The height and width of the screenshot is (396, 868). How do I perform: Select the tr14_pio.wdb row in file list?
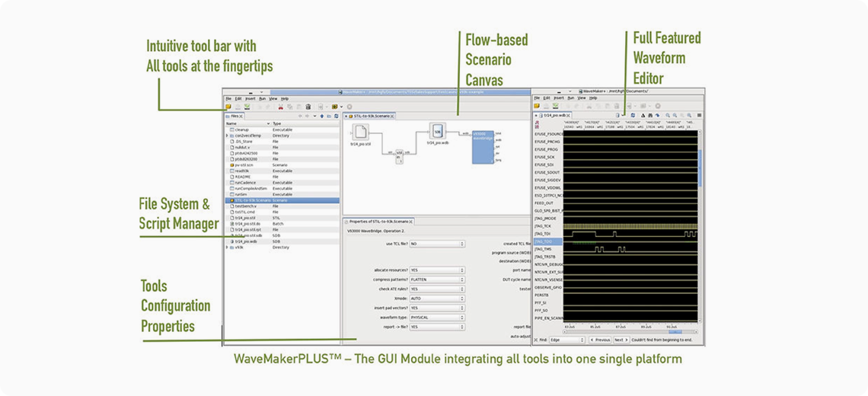[x=281, y=241]
